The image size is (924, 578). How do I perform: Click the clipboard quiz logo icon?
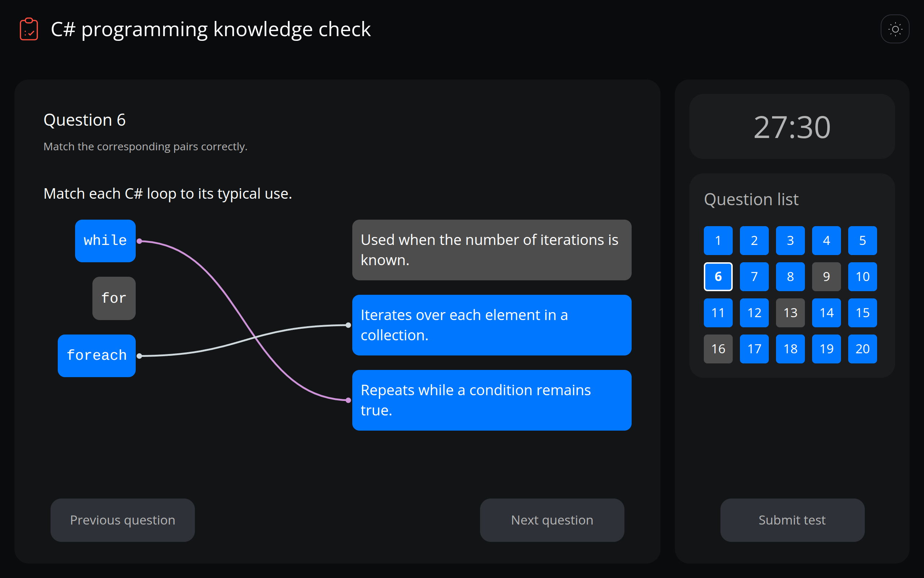(x=29, y=29)
